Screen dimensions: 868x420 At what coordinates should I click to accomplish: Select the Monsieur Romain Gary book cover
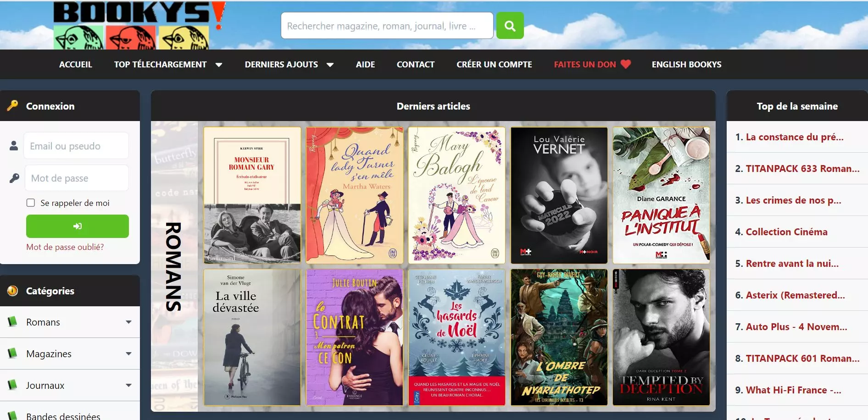252,195
